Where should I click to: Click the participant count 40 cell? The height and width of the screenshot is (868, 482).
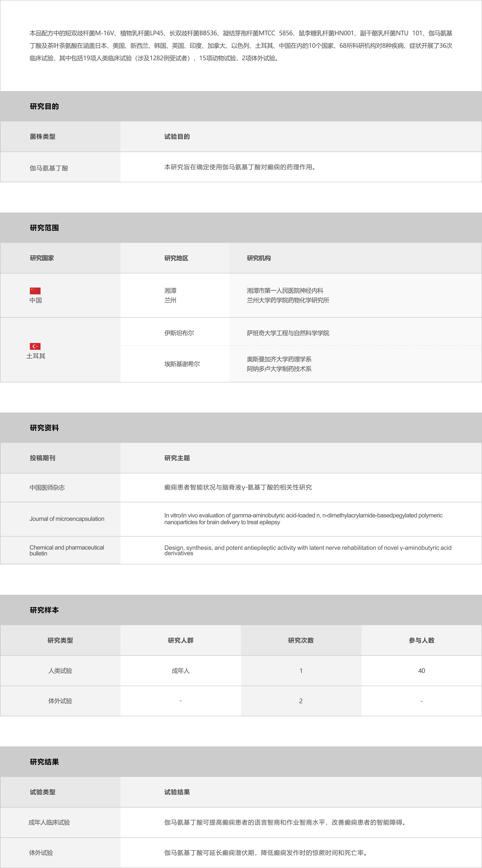pyautogui.click(x=422, y=671)
